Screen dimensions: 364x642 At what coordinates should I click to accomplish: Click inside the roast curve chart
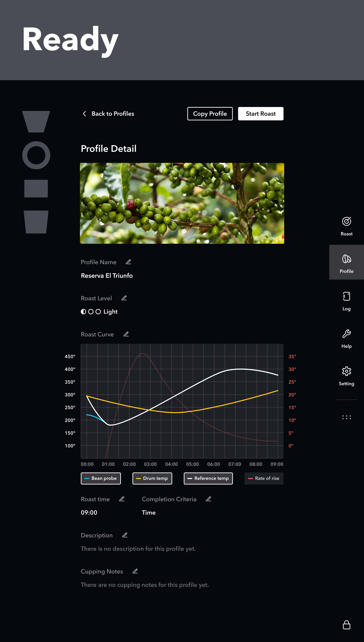pyautogui.click(x=182, y=401)
